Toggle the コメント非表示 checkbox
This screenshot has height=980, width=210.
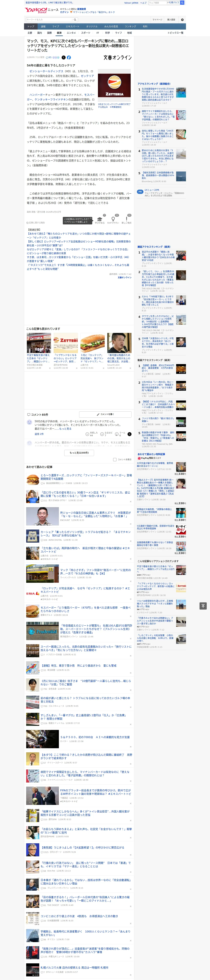click(x=115, y=460)
